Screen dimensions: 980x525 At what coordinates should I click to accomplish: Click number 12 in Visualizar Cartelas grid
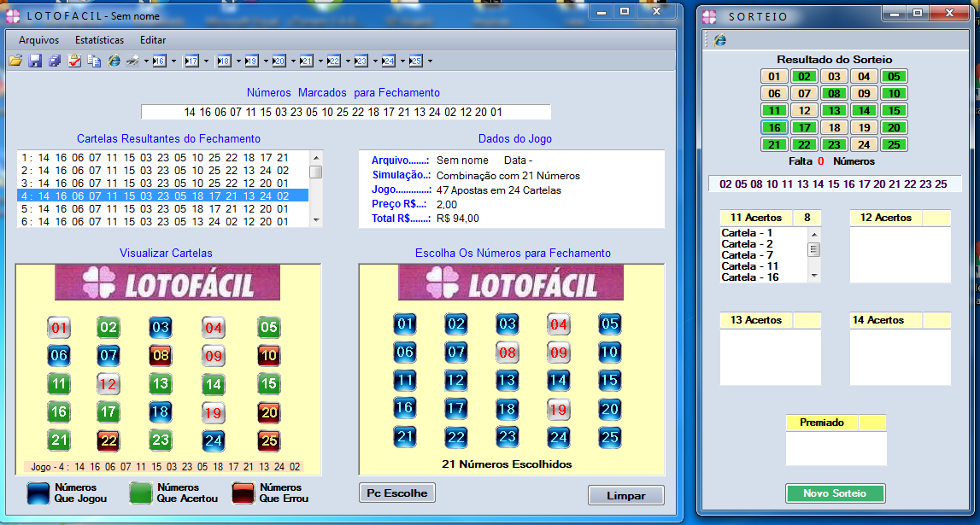point(109,384)
